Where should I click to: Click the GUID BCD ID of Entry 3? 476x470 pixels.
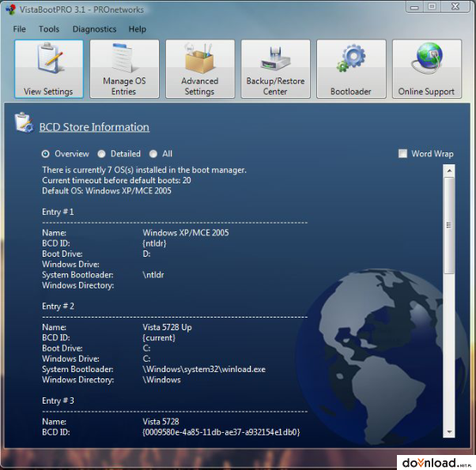[221, 432]
